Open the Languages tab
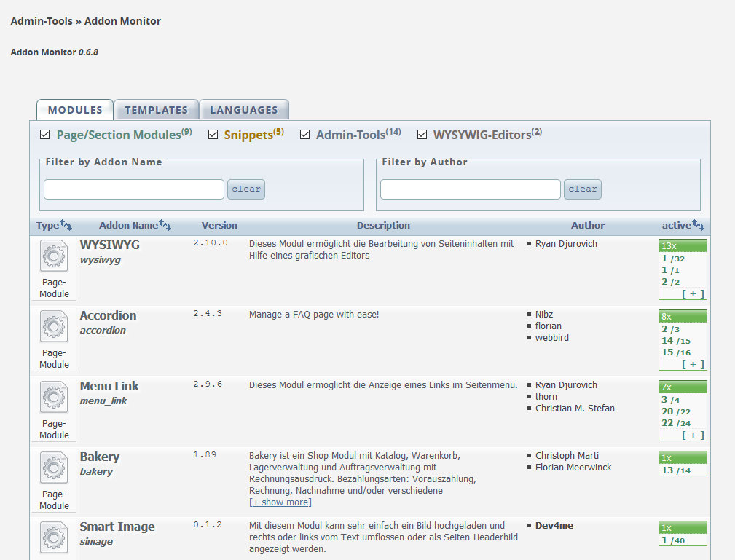Screen dimensions: 735x560 pos(244,110)
